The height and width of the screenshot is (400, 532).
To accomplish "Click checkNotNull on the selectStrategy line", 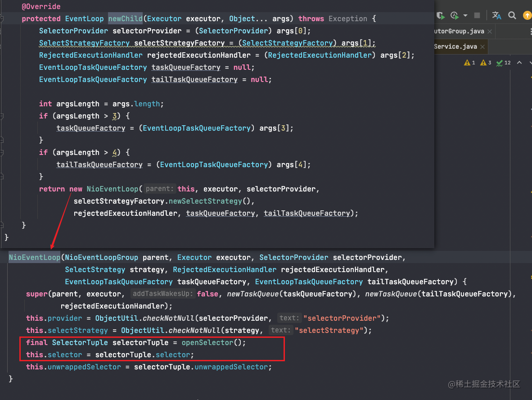I will [194, 330].
